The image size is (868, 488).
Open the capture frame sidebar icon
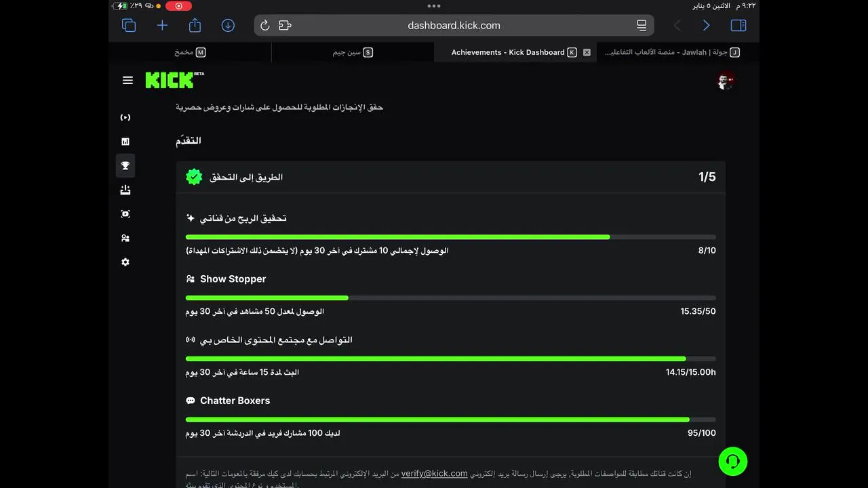coord(125,214)
